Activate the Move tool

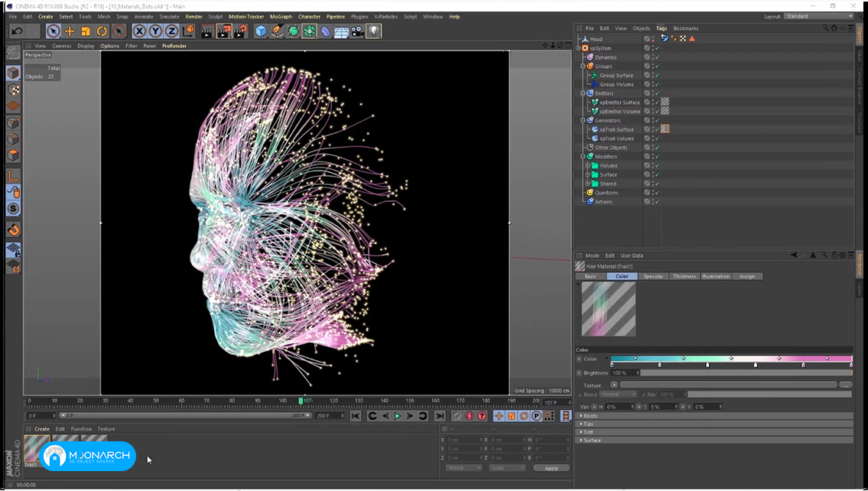tap(70, 31)
